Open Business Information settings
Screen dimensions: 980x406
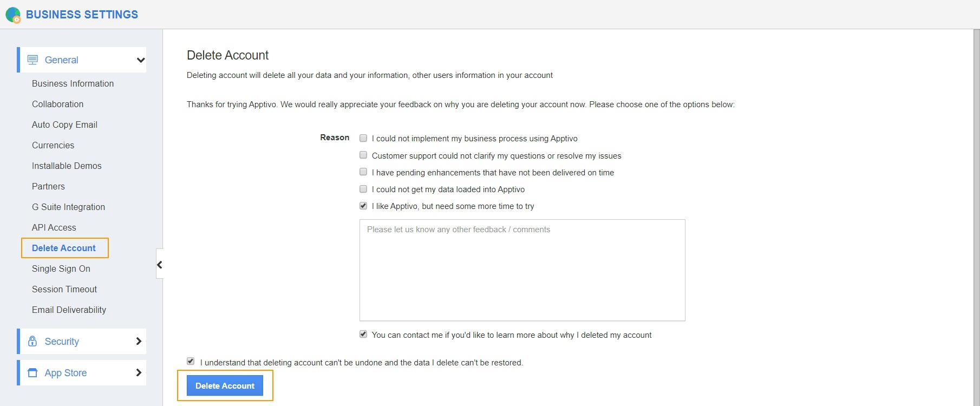click(x=73, y=83)
